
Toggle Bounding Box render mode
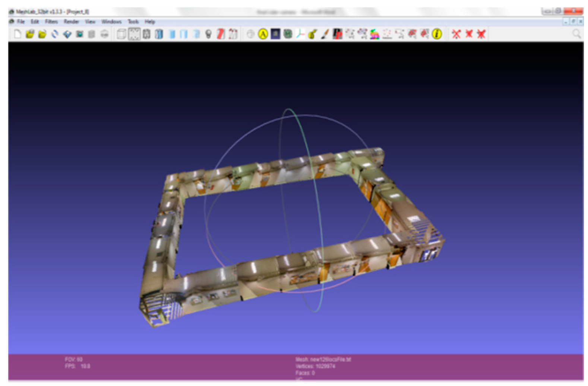click(x=121, y=34)
